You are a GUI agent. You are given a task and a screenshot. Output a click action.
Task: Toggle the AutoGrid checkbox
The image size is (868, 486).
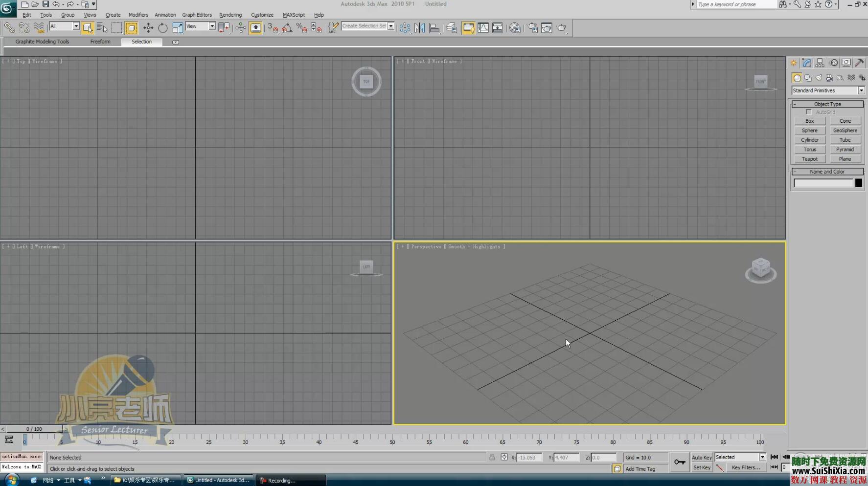[x=809, y=112]
